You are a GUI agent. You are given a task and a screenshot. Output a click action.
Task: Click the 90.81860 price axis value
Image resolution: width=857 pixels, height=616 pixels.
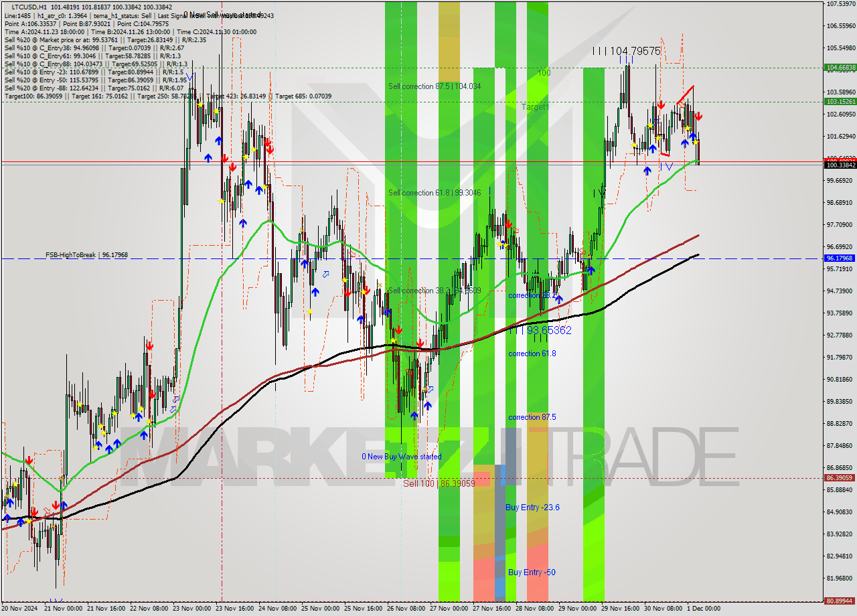click(841, 380)
